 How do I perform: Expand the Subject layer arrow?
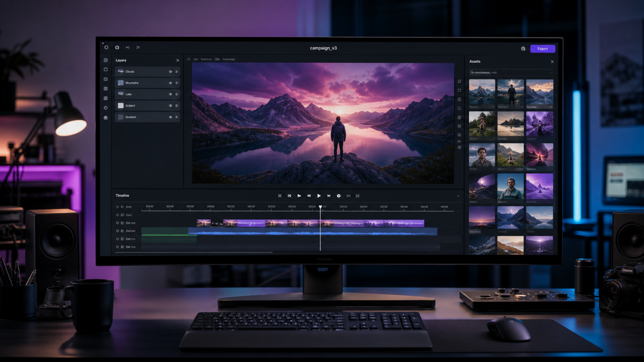[177, 105]
